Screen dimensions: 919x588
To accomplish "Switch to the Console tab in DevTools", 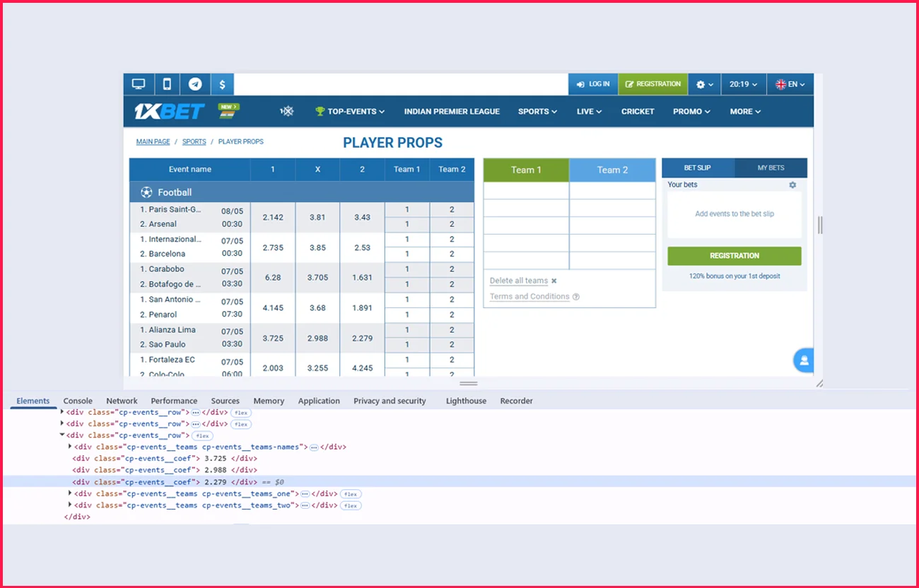I will (78, 401).
